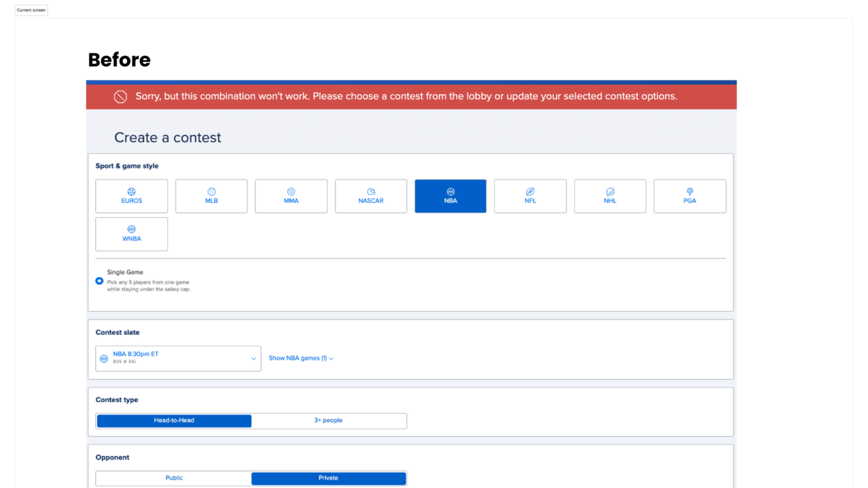The image size is (868, 488).
Task: Click the Sport & game style heading
Action: tap(127, 166)
